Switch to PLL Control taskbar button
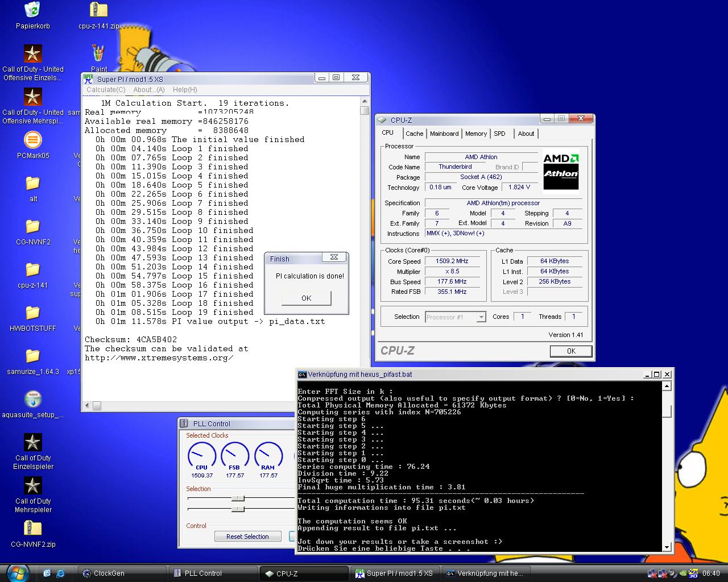This screenshot has width=728, height=582. [213, 573]
